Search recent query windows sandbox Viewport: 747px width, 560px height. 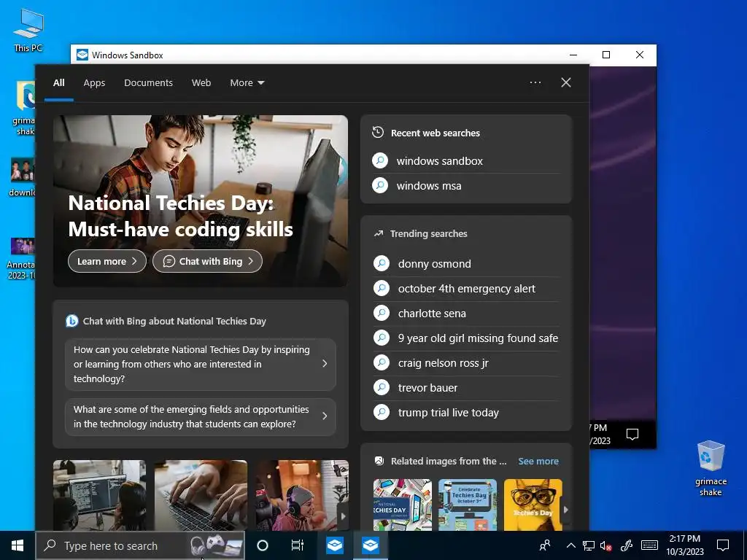(466, 161)
